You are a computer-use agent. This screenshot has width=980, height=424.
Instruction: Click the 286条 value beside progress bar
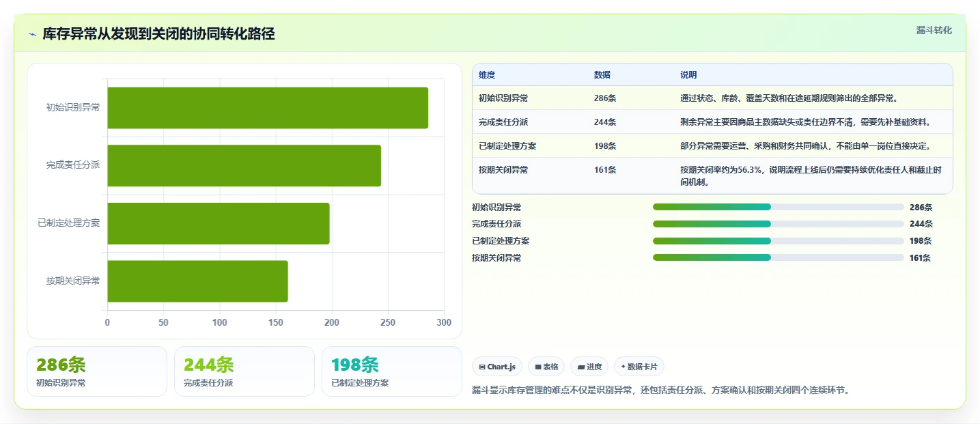coord(921,207)
